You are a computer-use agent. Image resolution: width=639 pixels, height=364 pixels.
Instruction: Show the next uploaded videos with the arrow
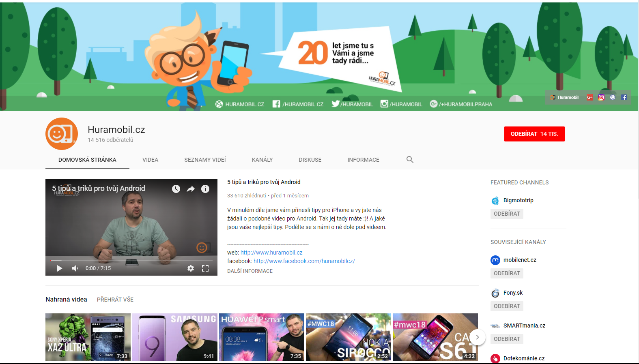[478, 337]
